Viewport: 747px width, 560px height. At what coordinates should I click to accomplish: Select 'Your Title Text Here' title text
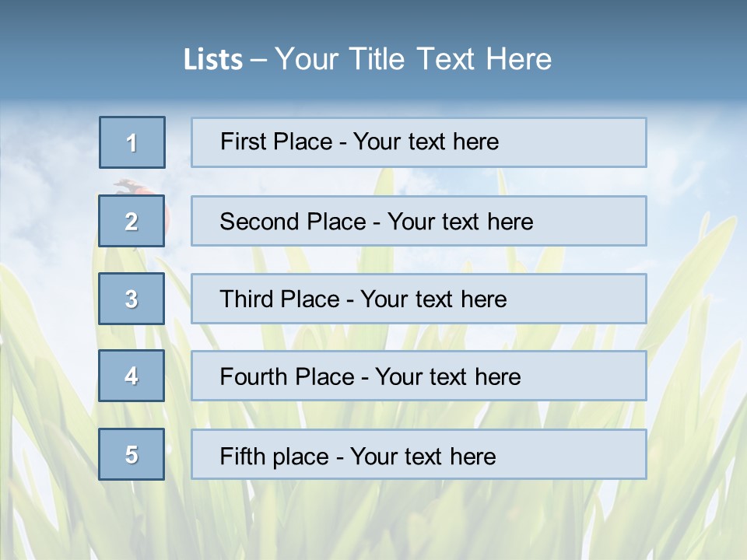tap(413, 59)
